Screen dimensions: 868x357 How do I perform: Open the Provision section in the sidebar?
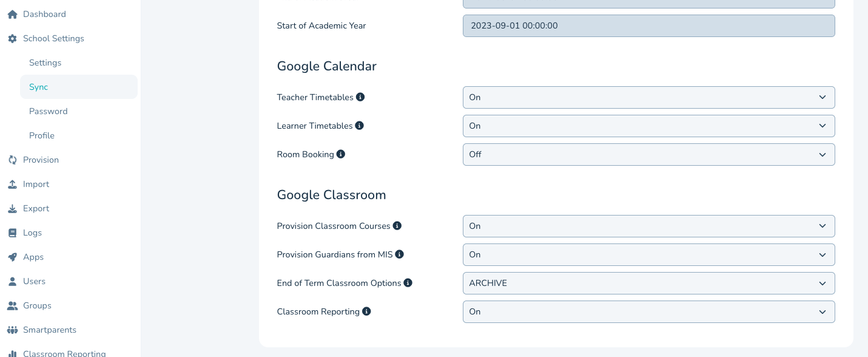41,160
